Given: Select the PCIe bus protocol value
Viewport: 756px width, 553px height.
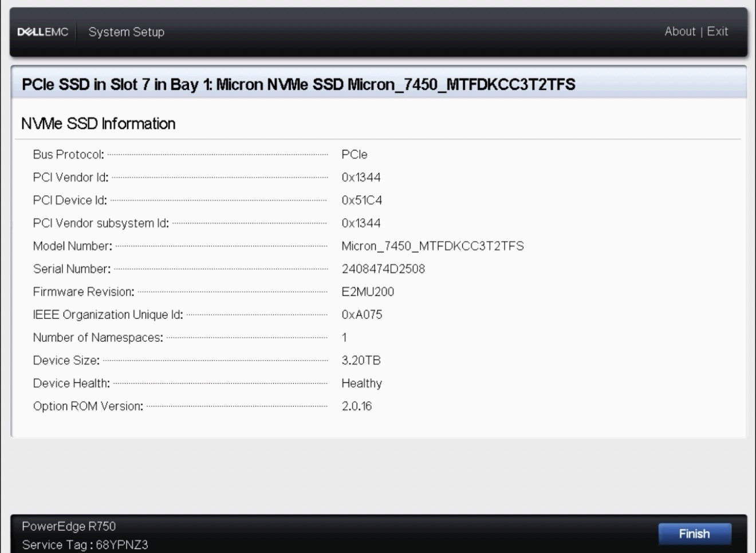Looking at the screenshot, I should coord(355,155).
